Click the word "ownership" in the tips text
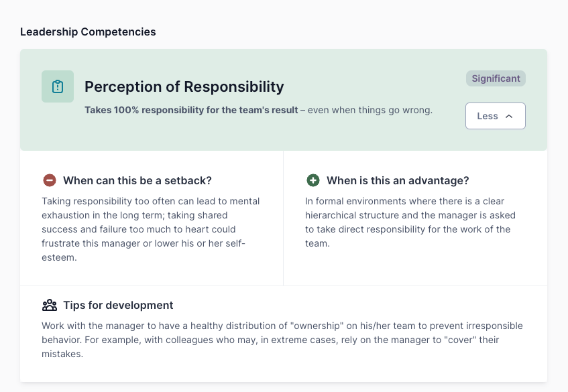568x392 pixels. [317, 326]
